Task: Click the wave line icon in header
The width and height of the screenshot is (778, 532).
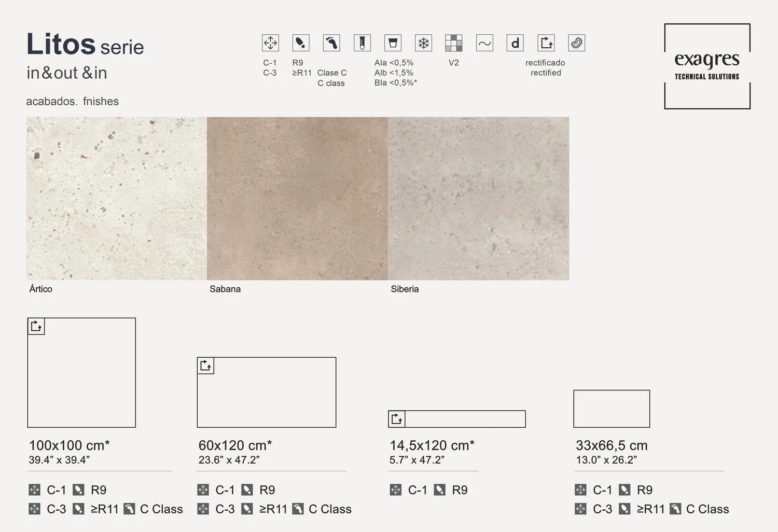Action: point(484,43)
